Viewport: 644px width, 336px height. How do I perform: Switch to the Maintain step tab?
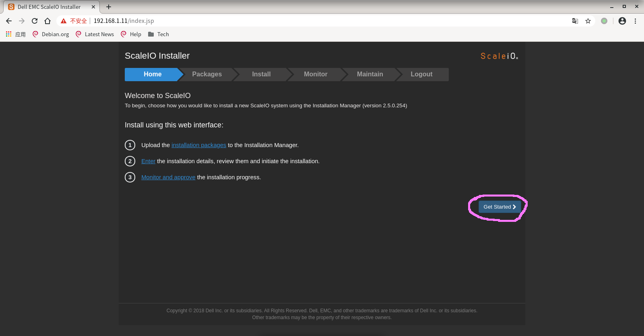point(370,74)
